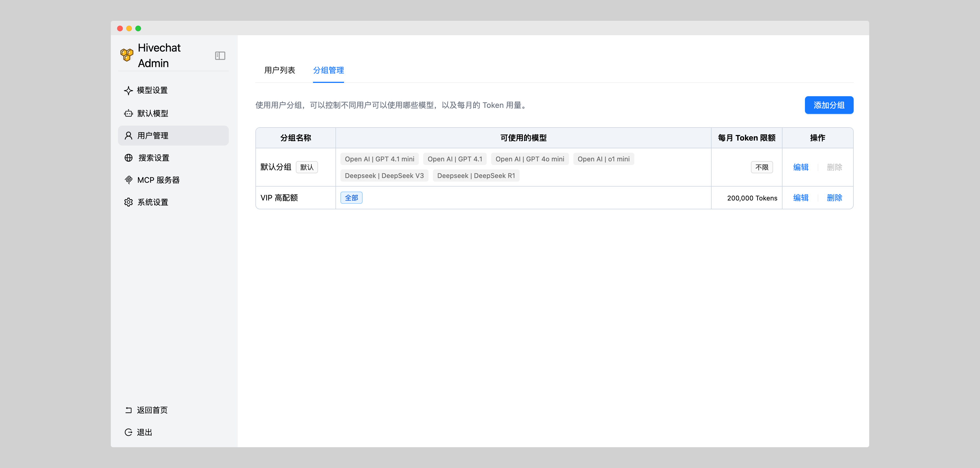Viewport: 980px width, 468px height.
Task: Click the 全部 models tag
Action: pyautogui.click(x=351, y=198)
